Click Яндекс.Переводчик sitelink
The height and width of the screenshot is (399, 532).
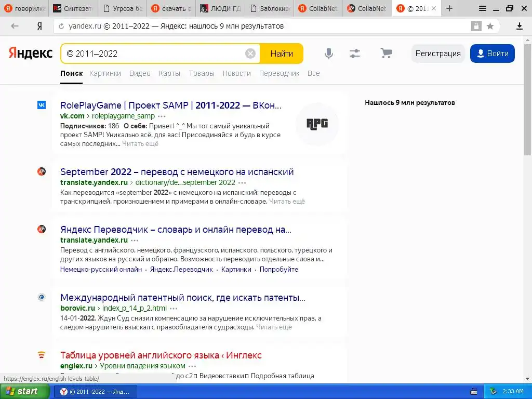tap(181, 270)
